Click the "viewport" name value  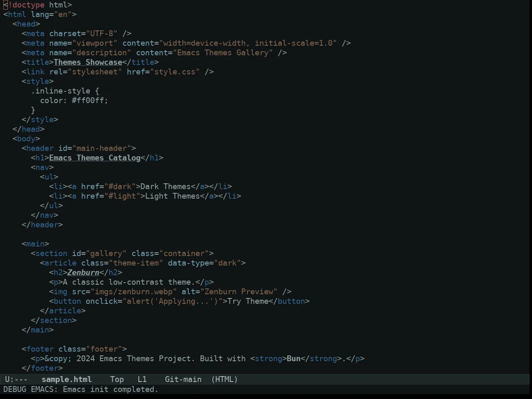tap(95, 43)
